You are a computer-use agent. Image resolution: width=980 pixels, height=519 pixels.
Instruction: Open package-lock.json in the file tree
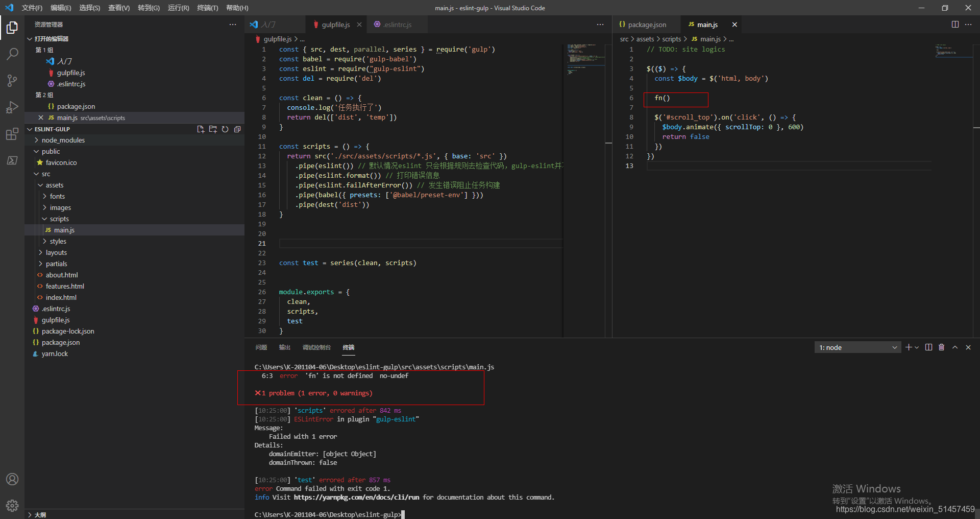tap(134, 331)
